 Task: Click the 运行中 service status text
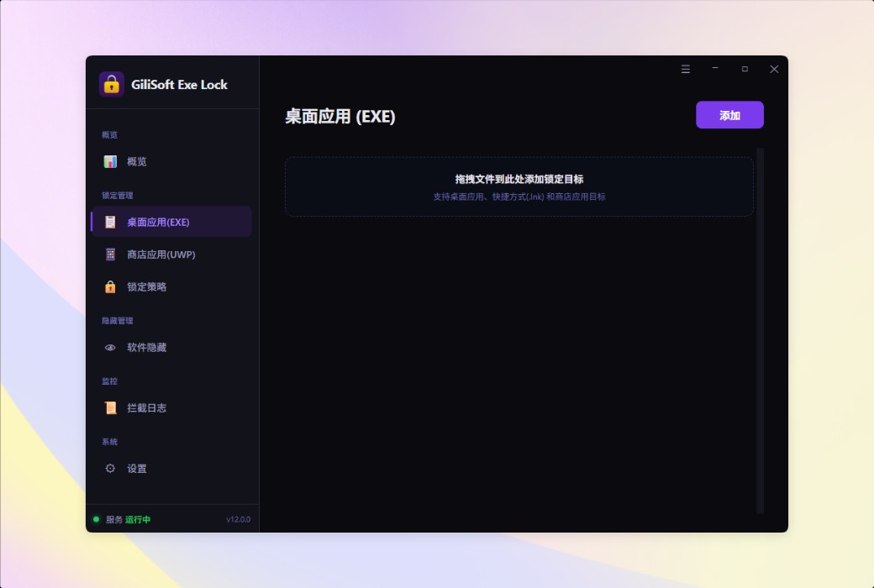[138, 519]
